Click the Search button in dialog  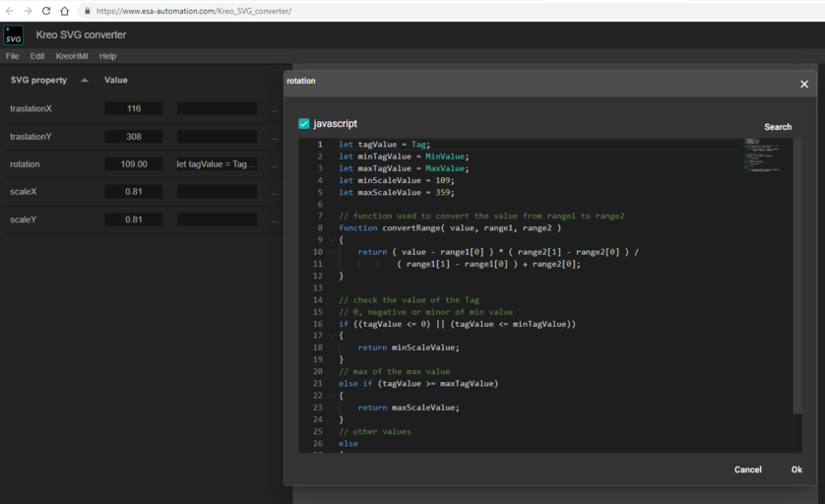(777, 127)
